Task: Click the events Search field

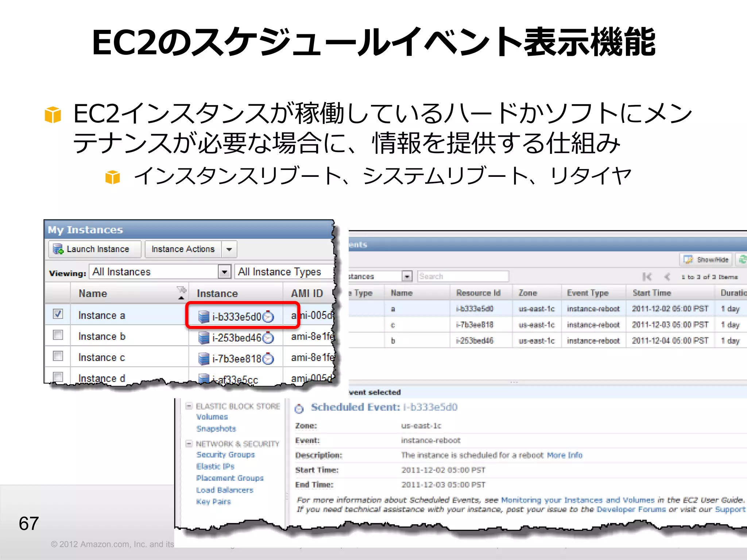Action: point(463,276)
